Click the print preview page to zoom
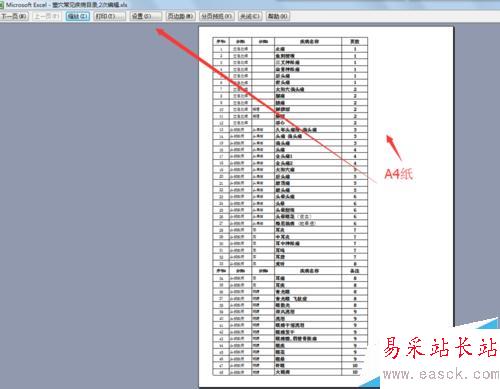The image size is (500, 389). pyautogui.click(x=326, y=207)
